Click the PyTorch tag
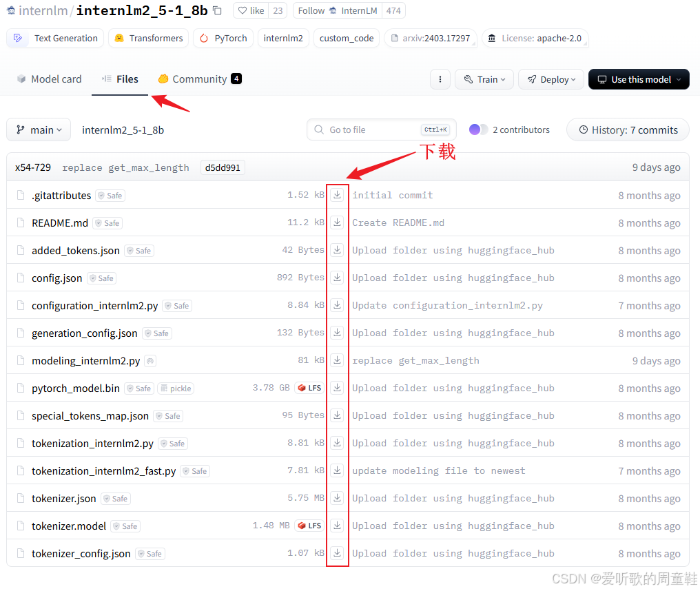The image size is (700, 591). pos(223,38)
